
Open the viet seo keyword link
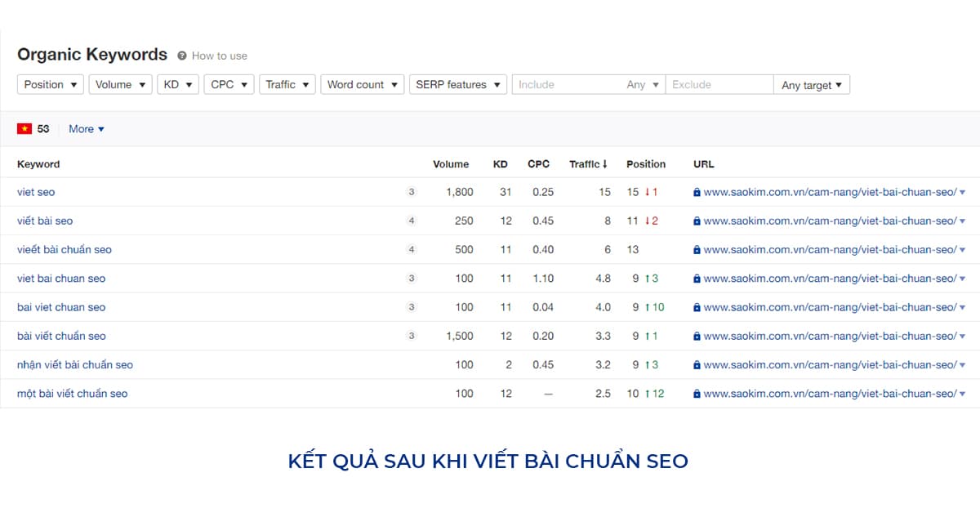pyautogui.click(x=35, y=192)
